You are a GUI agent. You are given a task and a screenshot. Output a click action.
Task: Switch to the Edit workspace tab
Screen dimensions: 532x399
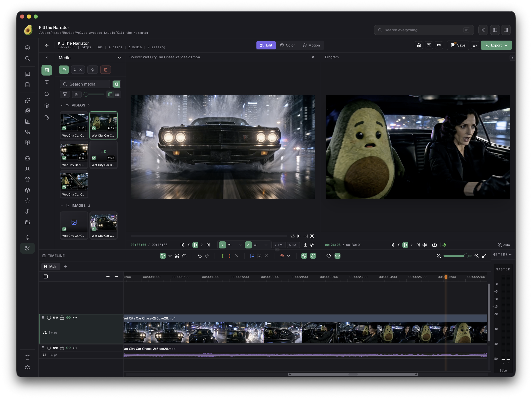(266, 45)
